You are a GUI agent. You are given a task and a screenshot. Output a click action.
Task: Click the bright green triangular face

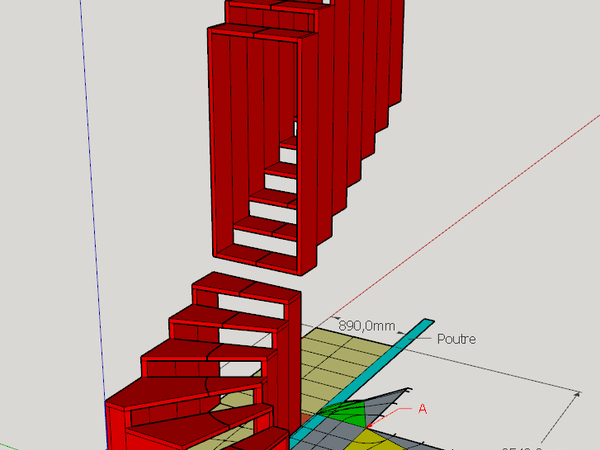coord(343,414)
